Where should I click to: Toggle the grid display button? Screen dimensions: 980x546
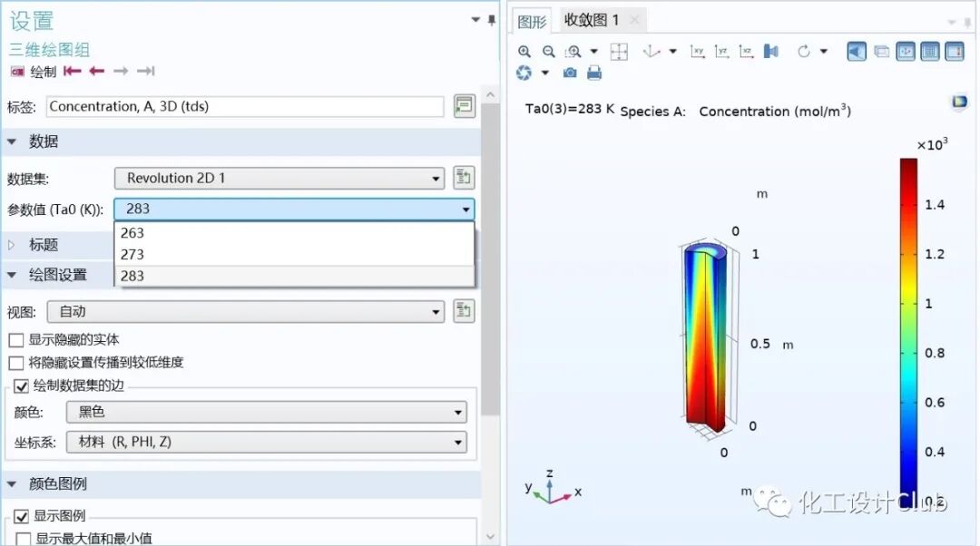(930, 51)
